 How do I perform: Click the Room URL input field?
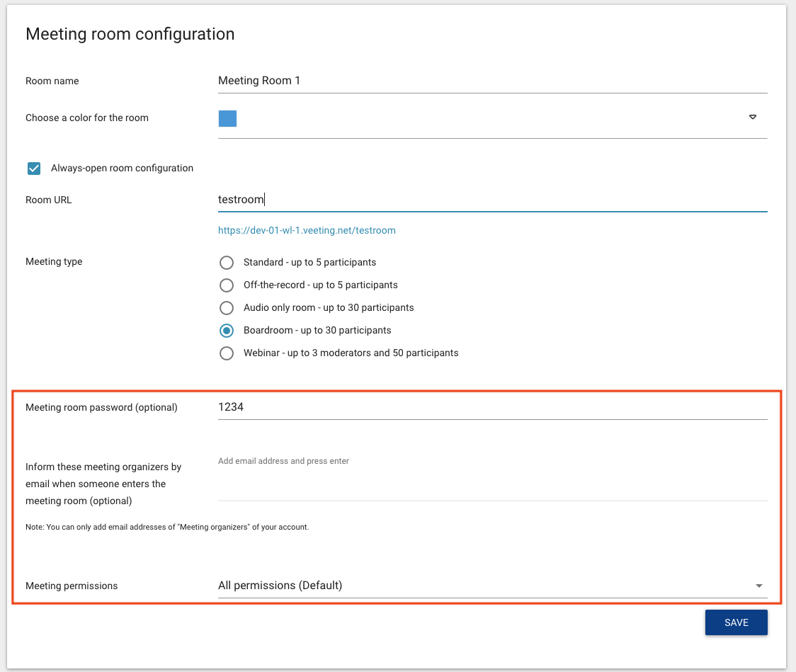[492, 200]
